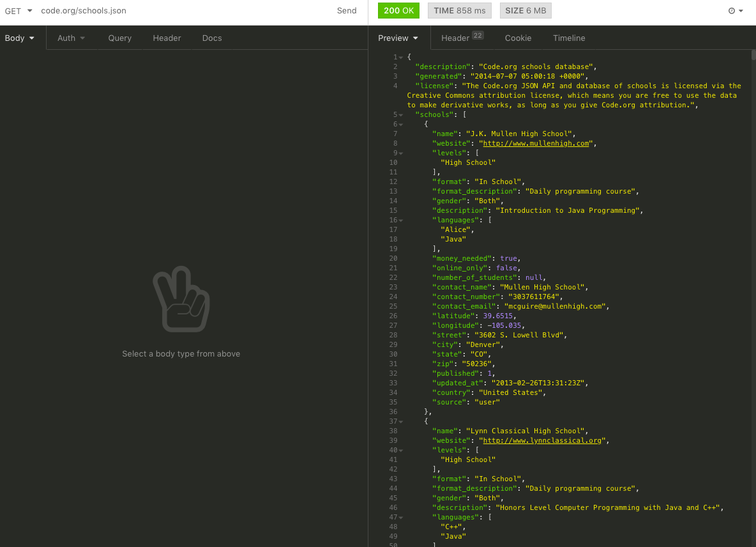Switch to the Docs tab
Image resolution: width=756 pixels, height=547 pixels.
coord(211,38)
